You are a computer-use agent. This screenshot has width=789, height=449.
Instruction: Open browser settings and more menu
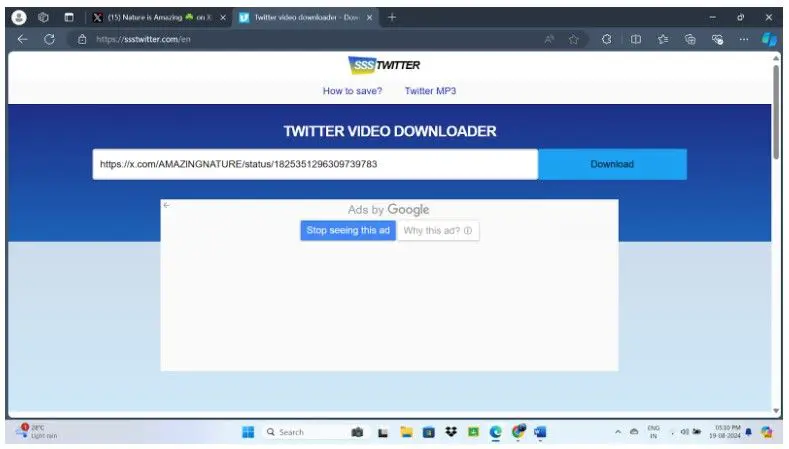click(x=743, y=39)
